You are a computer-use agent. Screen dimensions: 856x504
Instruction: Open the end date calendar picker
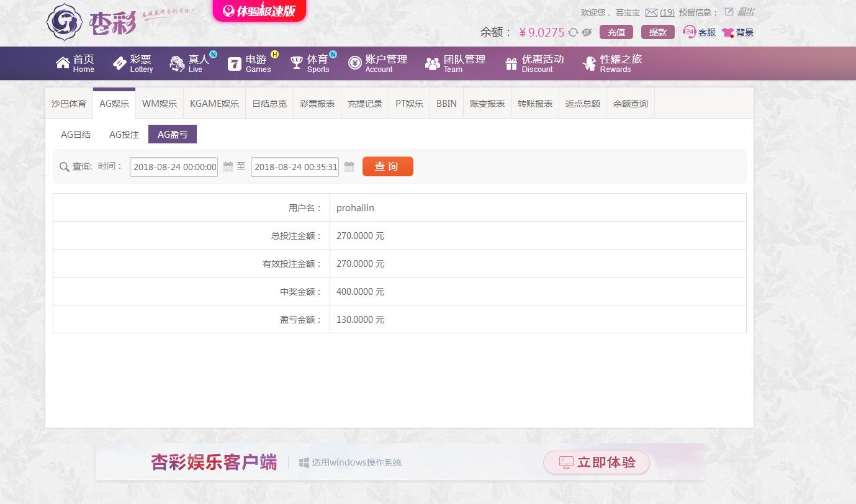pyautogui.click(x=348, y=166)
